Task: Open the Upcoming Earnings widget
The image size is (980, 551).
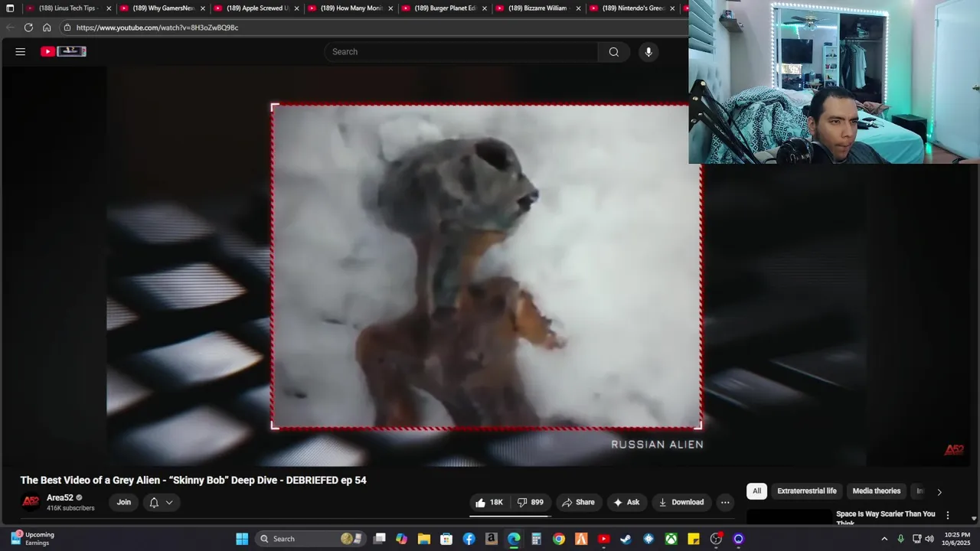Action: coord(32,539)
